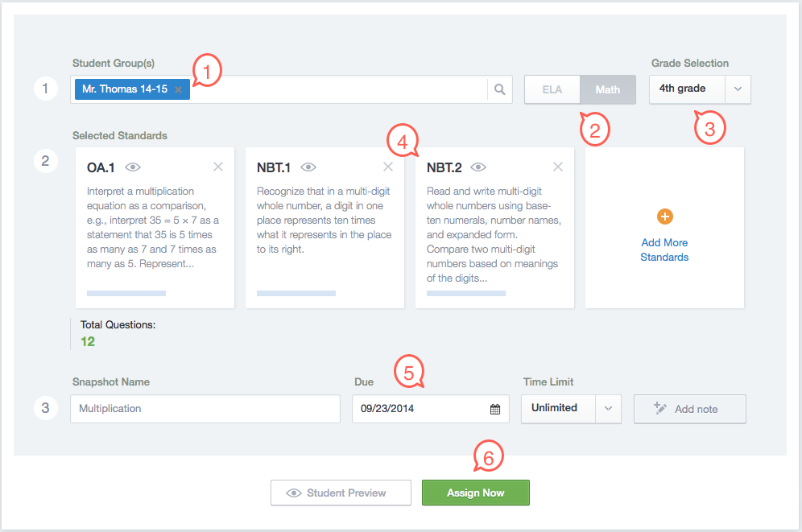Viewport: 802px width, 532px height.
Task: Click the Snapshot Name input field
Action: tap(205, 409)
